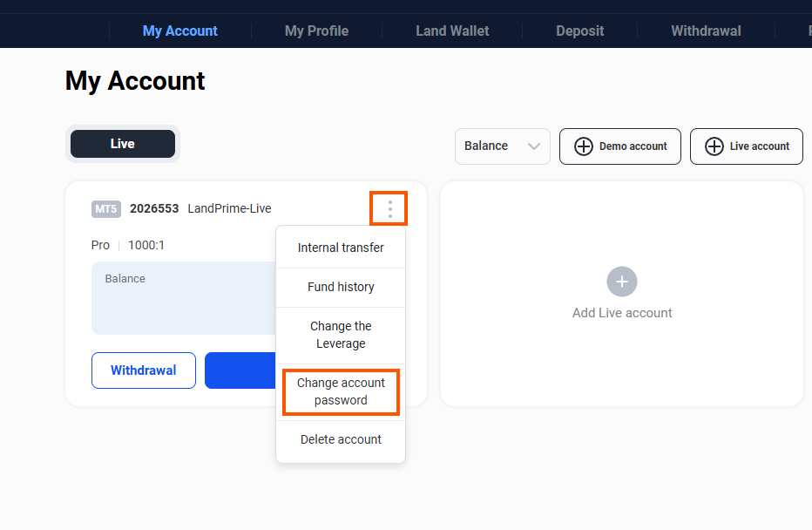The width and height of the screenshot is (812, 530).
Task: Expand the Balance dropdown
Action: point(502,146)
